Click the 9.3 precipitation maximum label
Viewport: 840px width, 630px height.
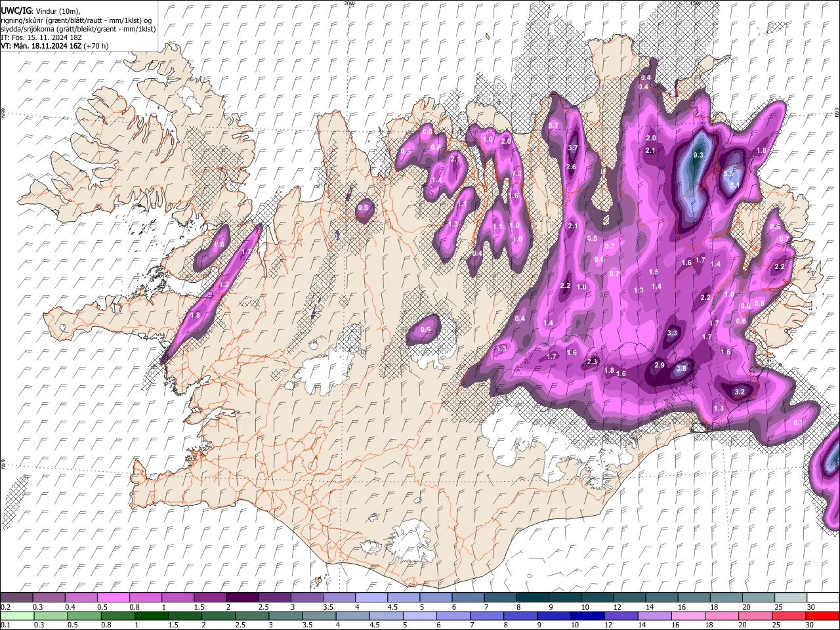coord(698,155)
